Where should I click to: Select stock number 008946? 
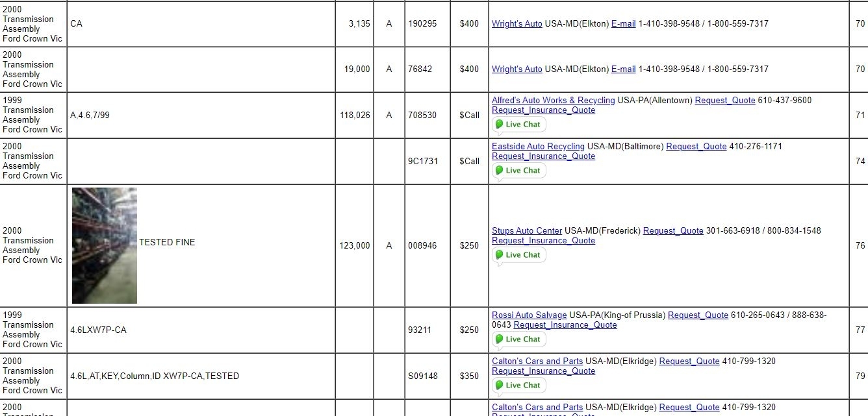pos(422,245)
